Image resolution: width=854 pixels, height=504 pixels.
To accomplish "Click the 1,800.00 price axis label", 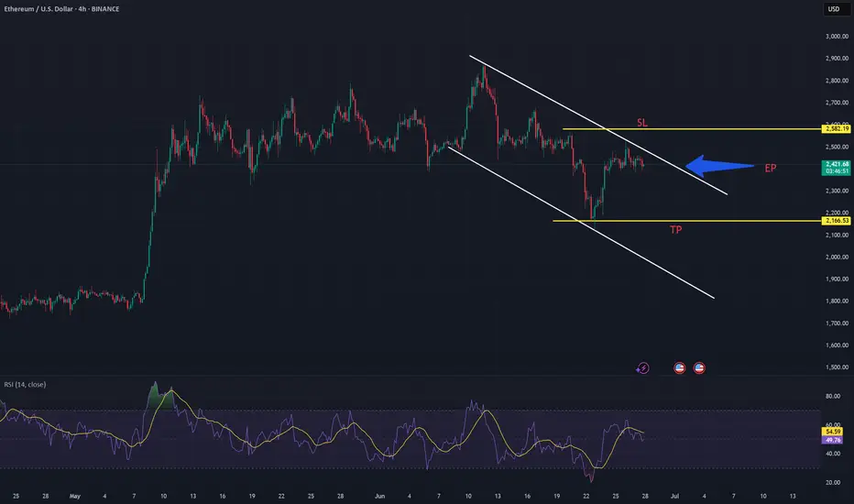I will click(838, 301).
